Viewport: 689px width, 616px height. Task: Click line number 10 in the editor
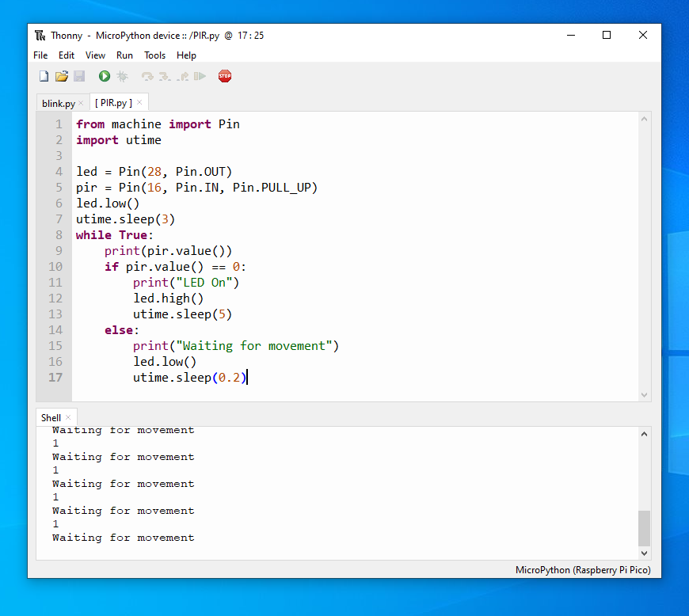(x=55, y=266)
